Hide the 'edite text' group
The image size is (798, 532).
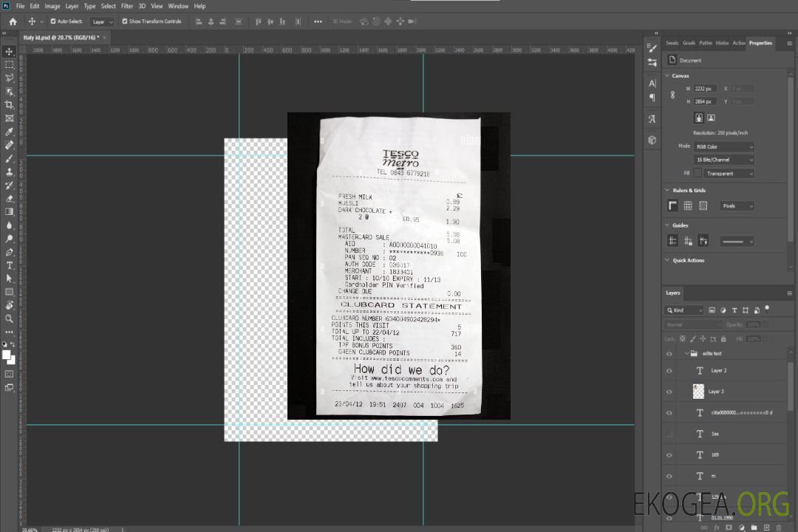coord(669,354)
